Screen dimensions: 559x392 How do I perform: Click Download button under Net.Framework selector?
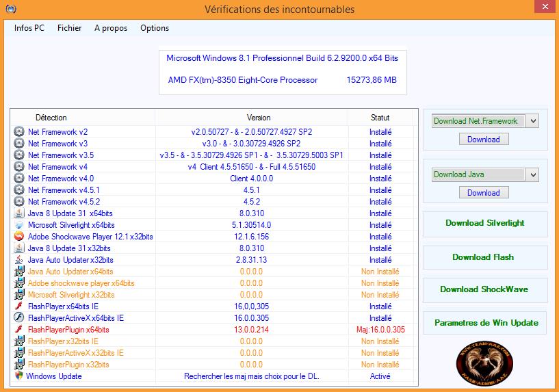[484, 140]
